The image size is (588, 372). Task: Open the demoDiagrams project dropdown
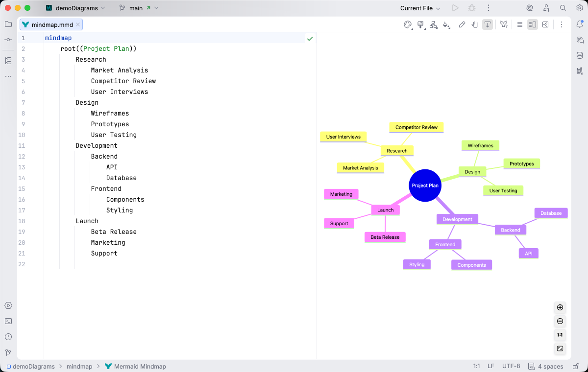[75, 8]
